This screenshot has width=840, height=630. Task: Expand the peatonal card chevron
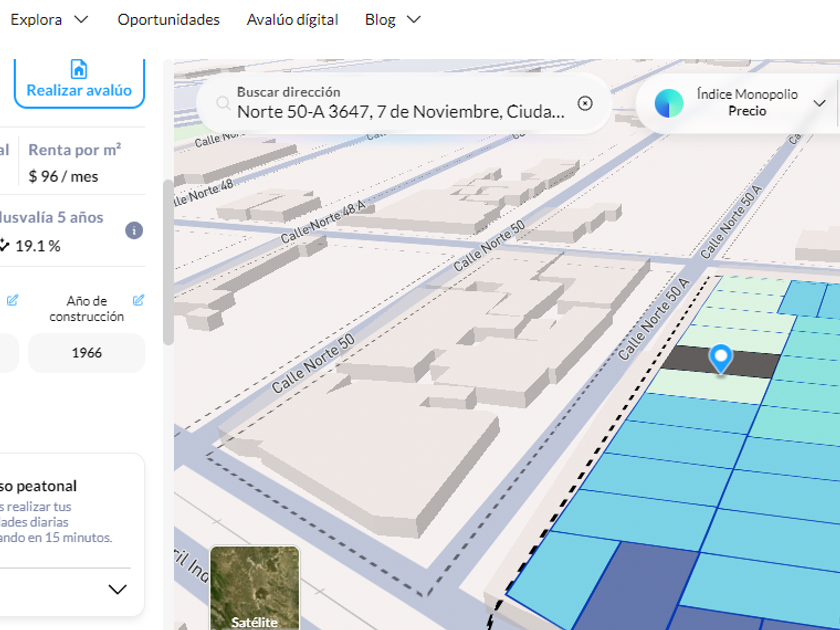tap(117, 589)
